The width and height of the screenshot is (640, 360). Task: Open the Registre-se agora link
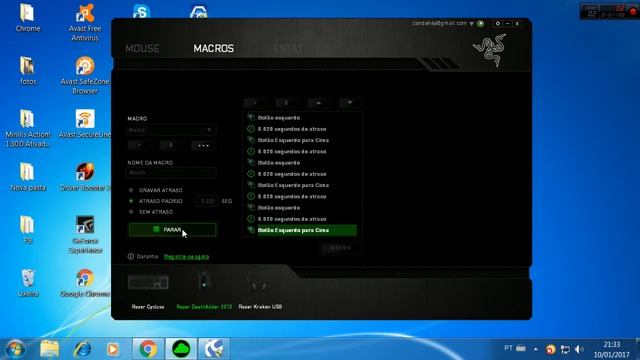(186, 257)
